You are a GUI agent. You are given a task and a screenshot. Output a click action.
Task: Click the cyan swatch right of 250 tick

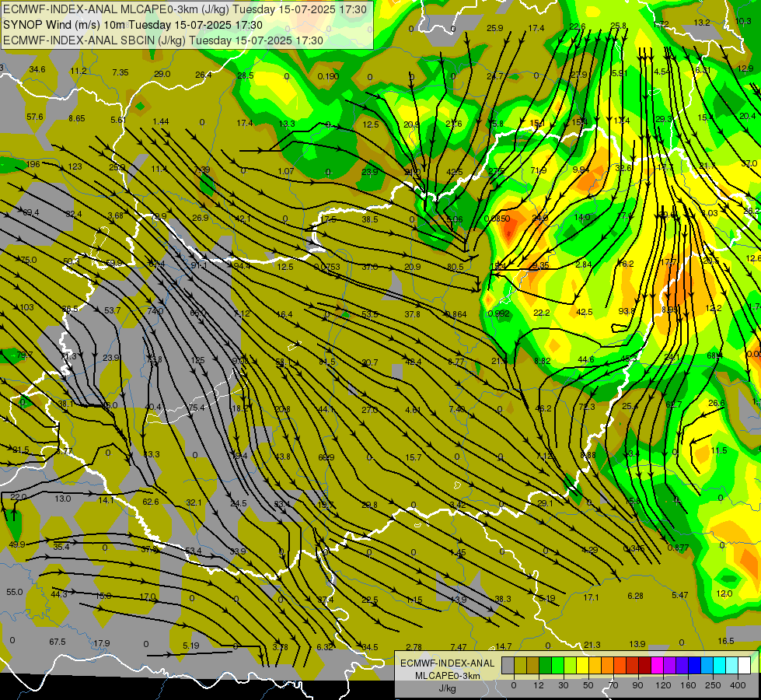(720, 666)
